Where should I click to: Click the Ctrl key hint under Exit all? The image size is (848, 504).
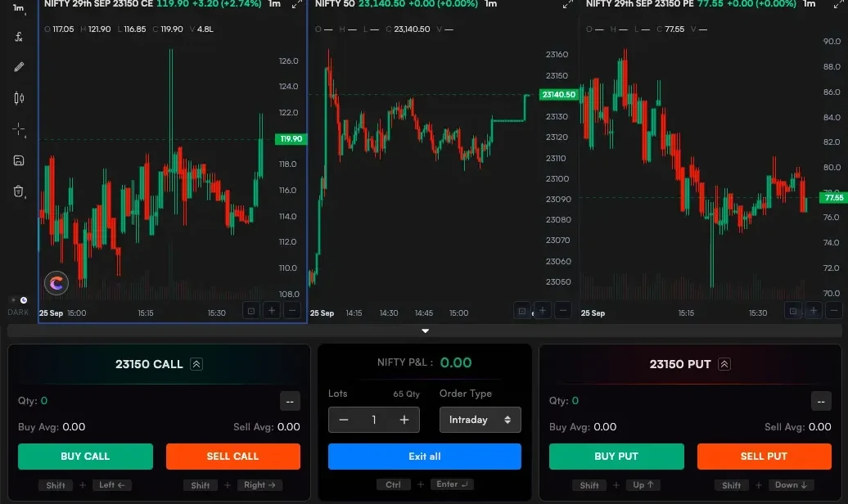(x=393, y=484)
